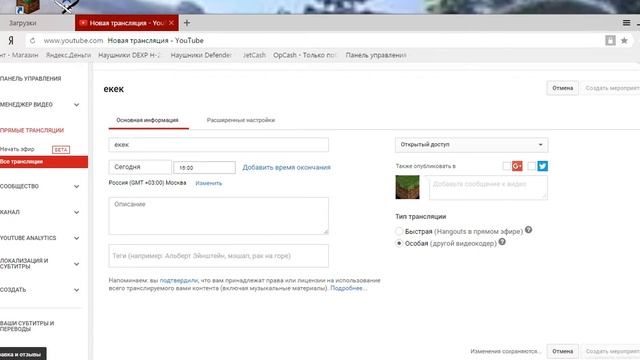Open Наушники DEXP bookmark
Image resolution: width=640 pixels, height=360 pixels.
(129, 55)
